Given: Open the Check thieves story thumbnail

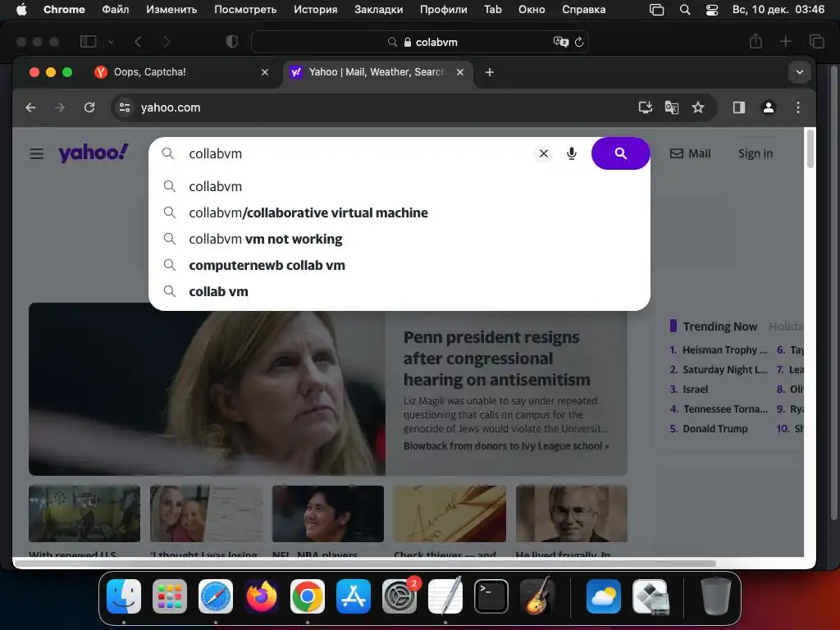Looking at the screenshot, I should click(x=450, y=514).
